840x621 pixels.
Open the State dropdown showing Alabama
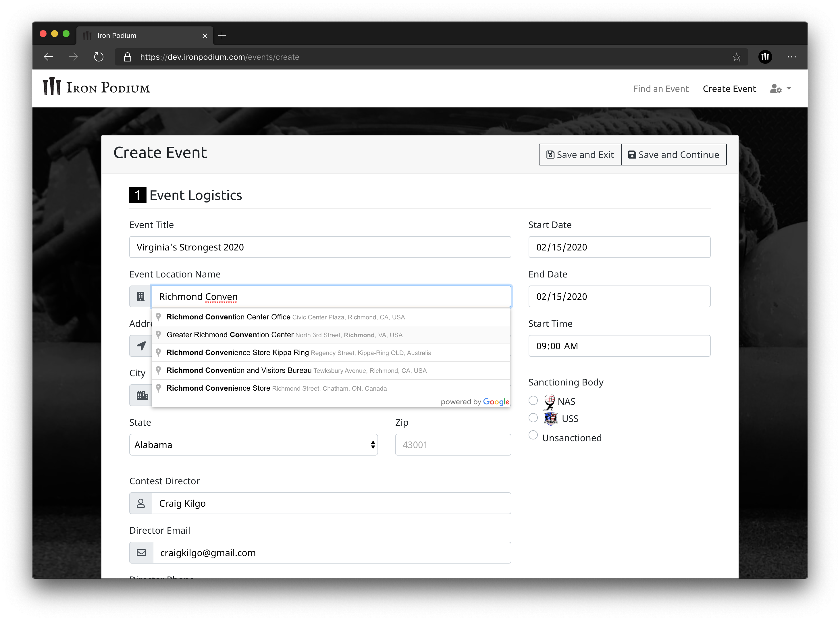[x=253, y=445]
